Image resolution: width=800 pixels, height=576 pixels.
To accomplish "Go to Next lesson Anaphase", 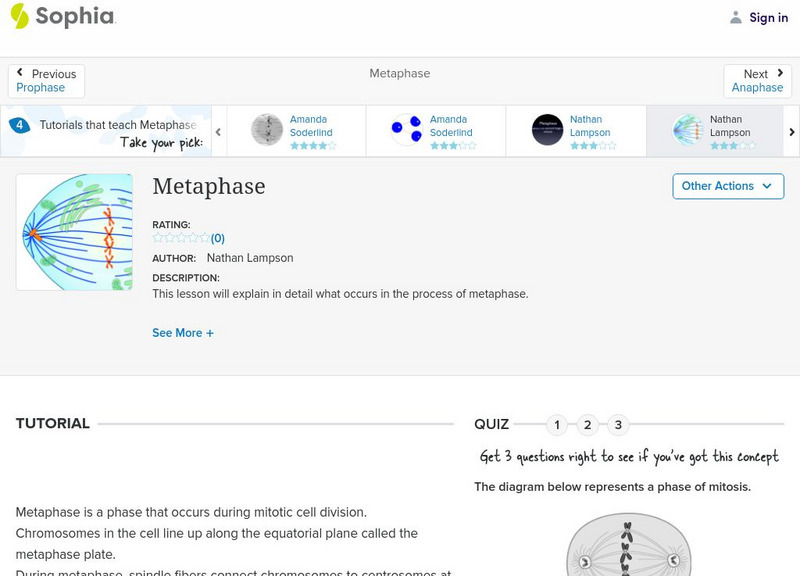I will (757, 81).
